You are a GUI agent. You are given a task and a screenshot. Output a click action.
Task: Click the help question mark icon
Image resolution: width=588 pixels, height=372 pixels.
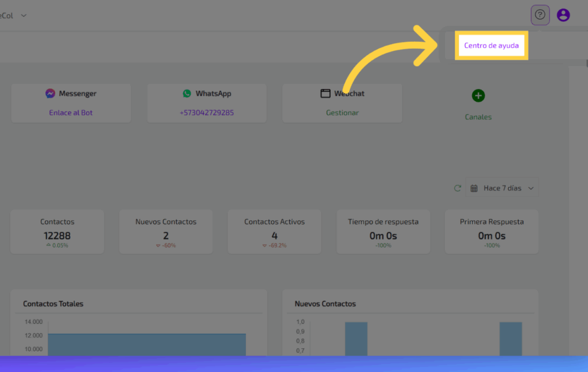[x=540, y=15]
